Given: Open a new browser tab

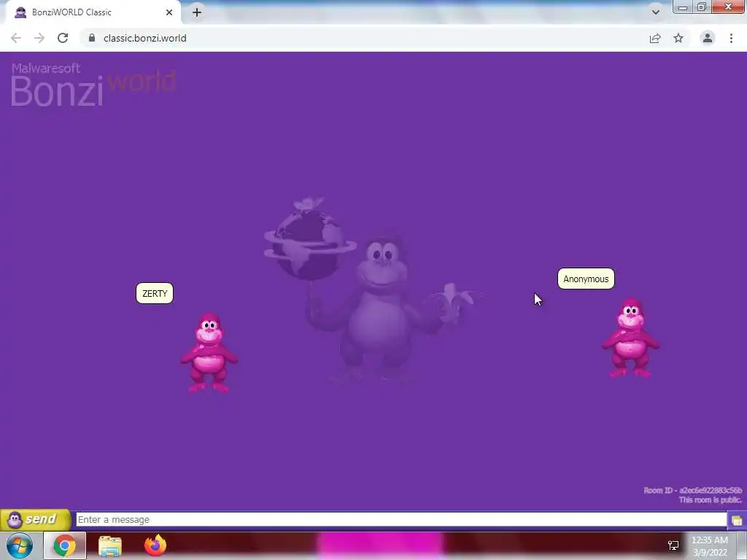Looking at the screenshot, I should [197, 12].
